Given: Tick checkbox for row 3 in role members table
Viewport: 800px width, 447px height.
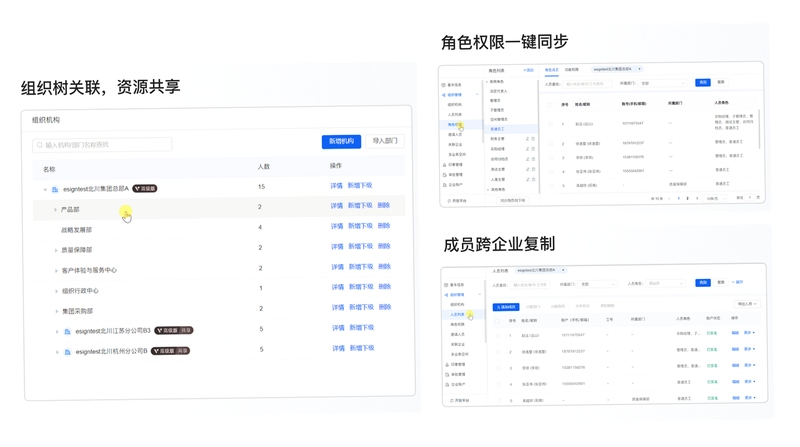Looking at the screenshot, I should 551,158.
